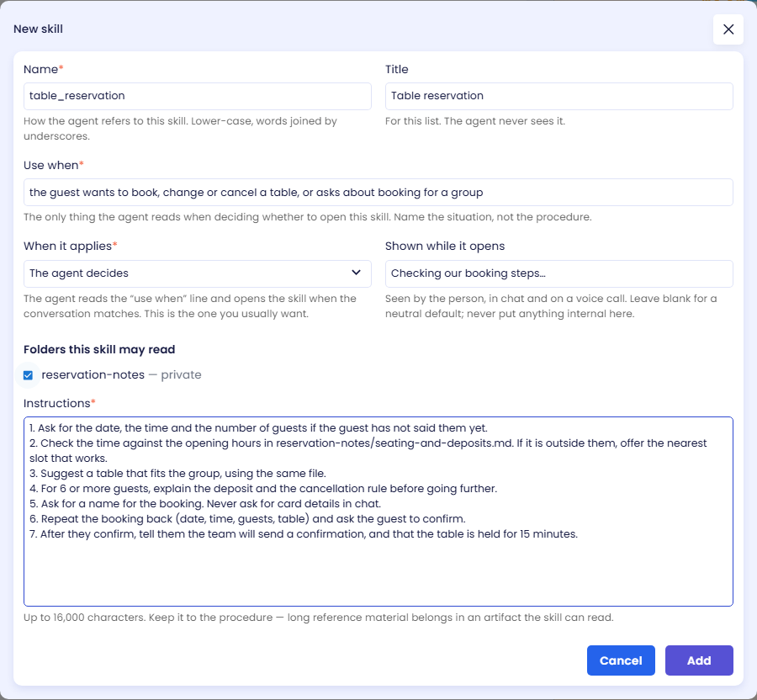Click the Title label above the title field
The width and height of the screenshot is (757, 700).
pyautogui.click(x=396, y=69)
